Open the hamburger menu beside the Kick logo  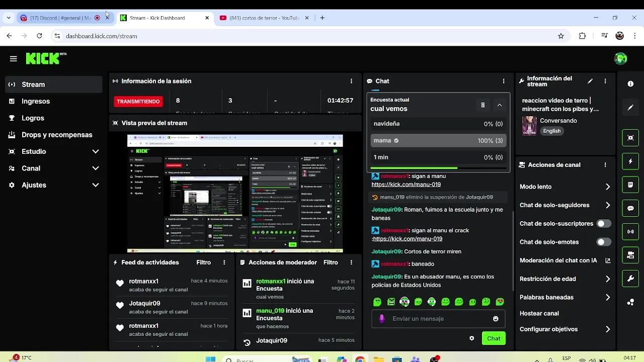tap(14, 59)
